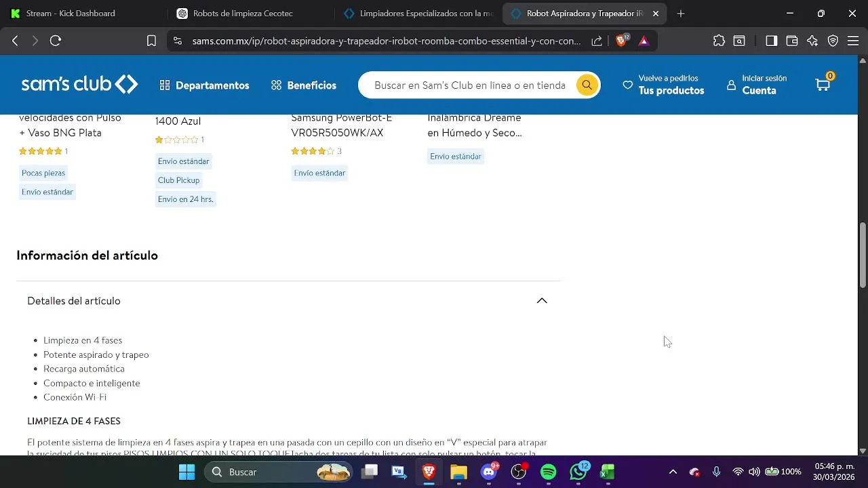The width and height of the screenshot is (868, 488).
Task: Click the Sam's Club logo
Action: tap(79, 84)
